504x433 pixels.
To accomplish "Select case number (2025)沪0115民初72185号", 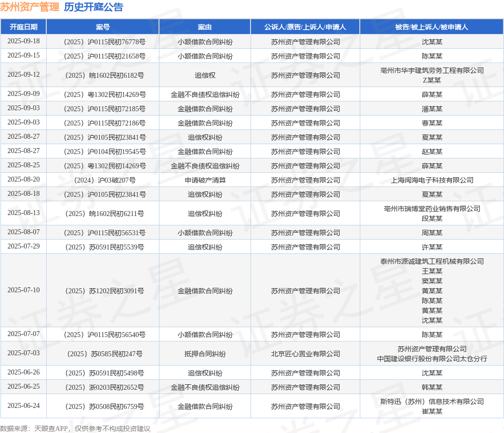I will click(104, 109).
